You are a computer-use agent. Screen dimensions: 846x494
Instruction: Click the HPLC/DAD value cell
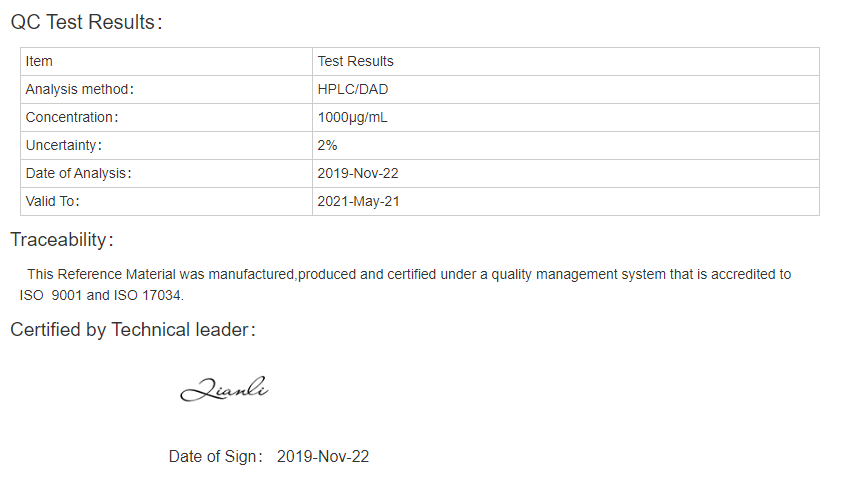[x=565, y=90]
